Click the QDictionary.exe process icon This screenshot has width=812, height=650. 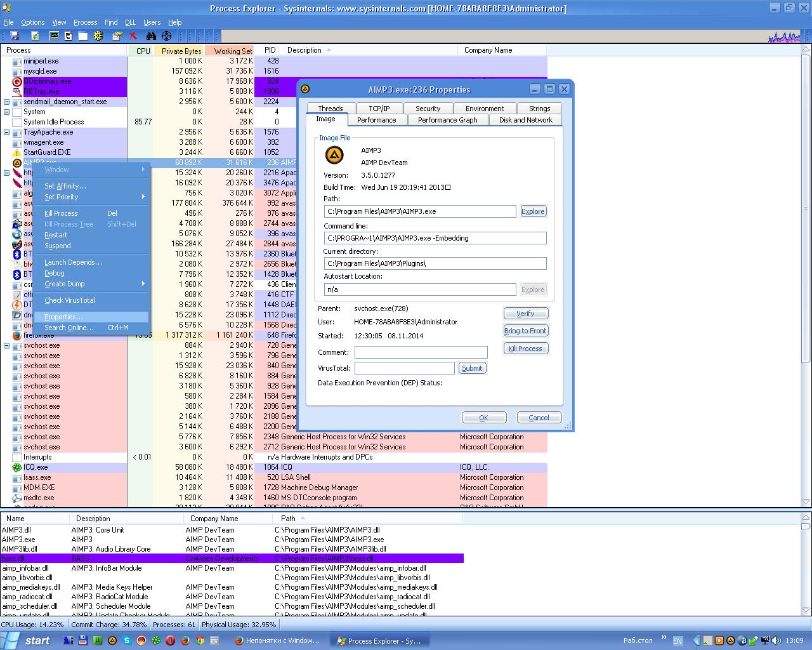click(17, 81)
